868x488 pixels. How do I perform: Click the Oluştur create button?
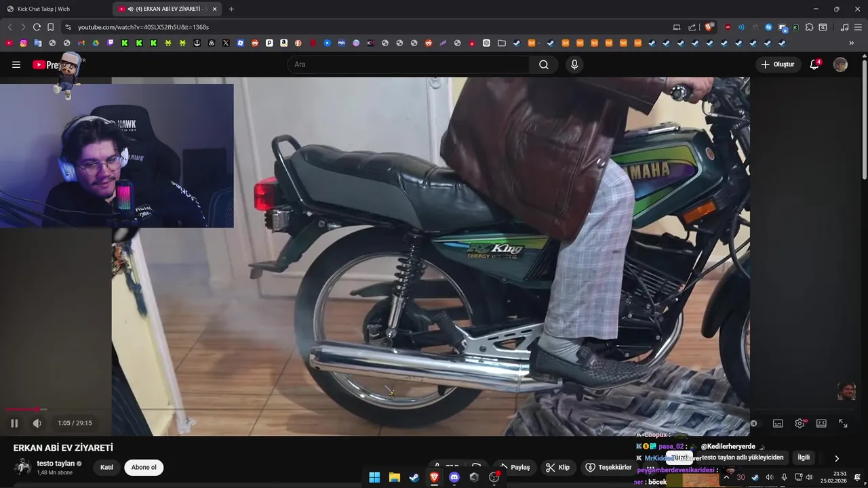(778, 64)
